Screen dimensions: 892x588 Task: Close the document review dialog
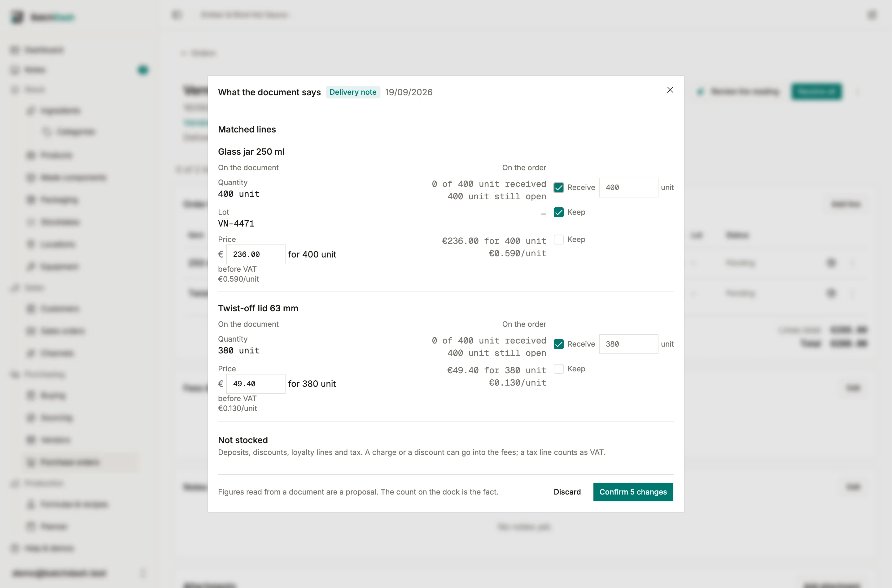click(x=670, y=90)
